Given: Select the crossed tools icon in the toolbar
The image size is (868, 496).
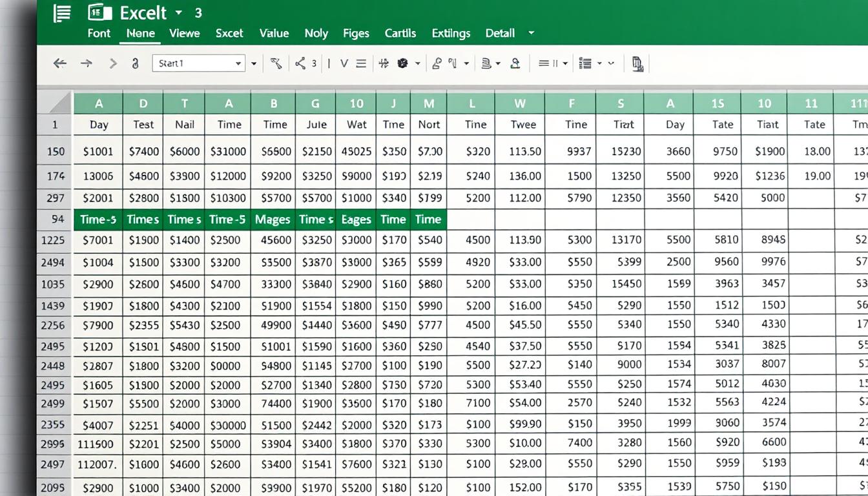Looking at the screenshot, I should pos(276,63).
